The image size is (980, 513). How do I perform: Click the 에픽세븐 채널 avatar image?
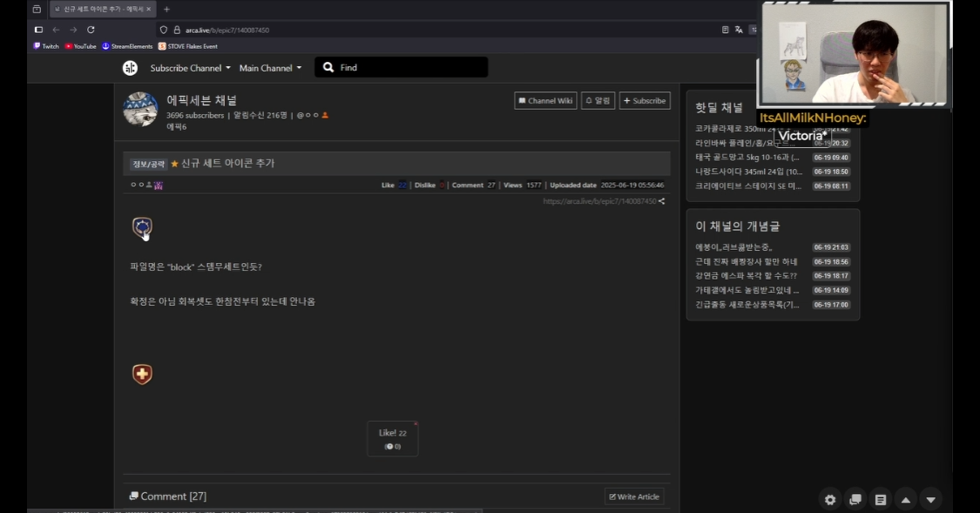pos(140,110)
